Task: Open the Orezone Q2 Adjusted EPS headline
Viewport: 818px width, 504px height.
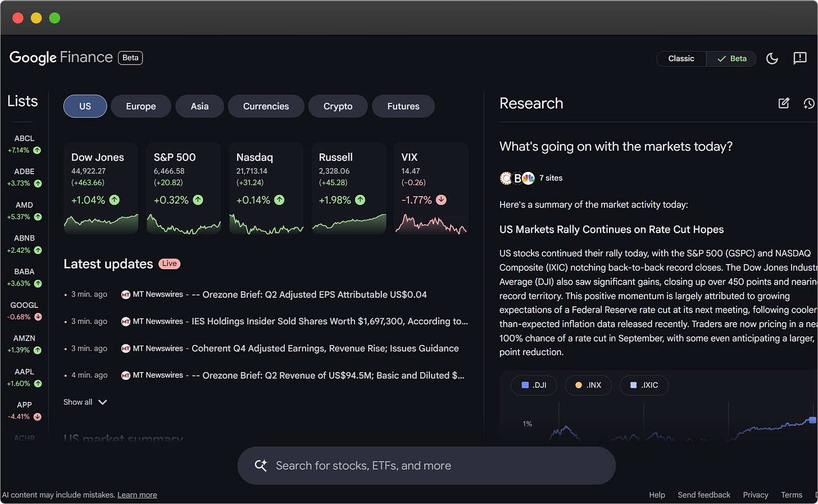Action: tap(309, 294)
